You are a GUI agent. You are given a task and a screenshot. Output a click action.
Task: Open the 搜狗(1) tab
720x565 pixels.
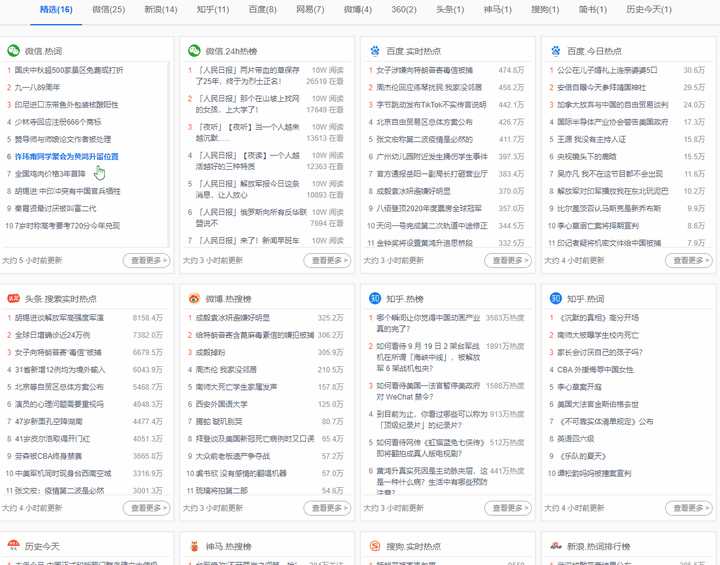[545, 10]
